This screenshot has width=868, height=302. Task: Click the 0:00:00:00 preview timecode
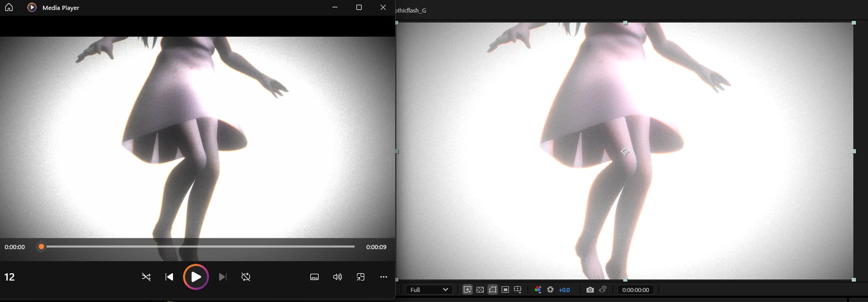pos(636,290)
